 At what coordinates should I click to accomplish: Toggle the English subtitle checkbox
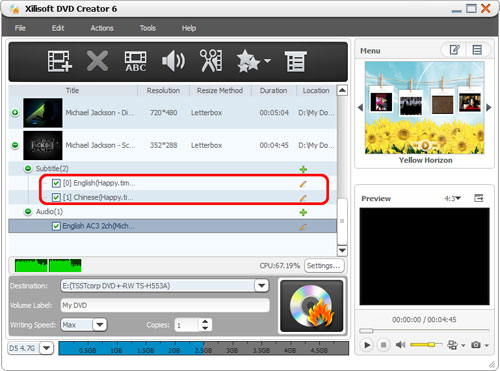pos(56,183)
